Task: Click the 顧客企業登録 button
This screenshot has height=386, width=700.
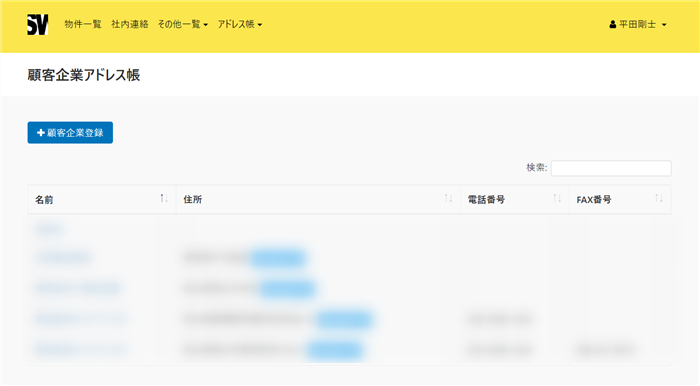Action: (x=70, y=133)
